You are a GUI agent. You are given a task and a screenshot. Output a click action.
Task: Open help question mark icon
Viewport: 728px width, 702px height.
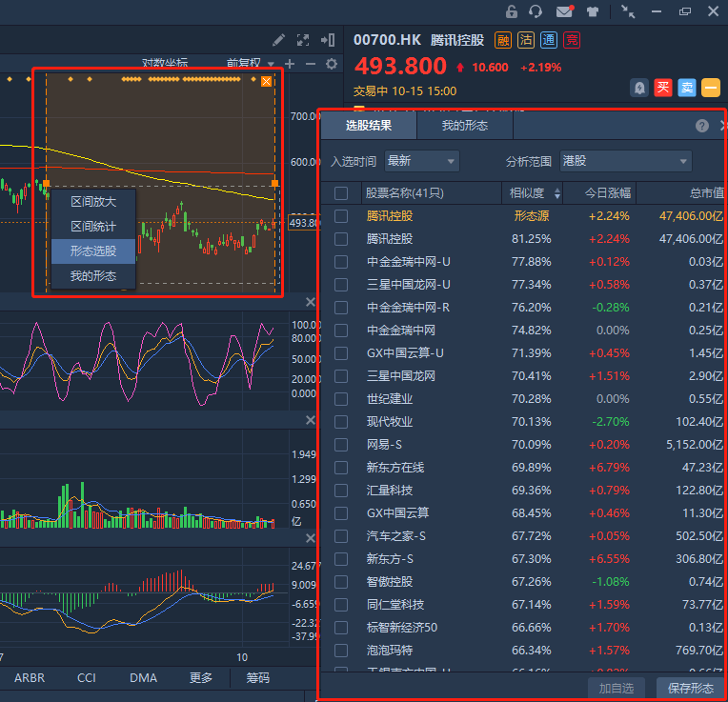pos(702,126)
